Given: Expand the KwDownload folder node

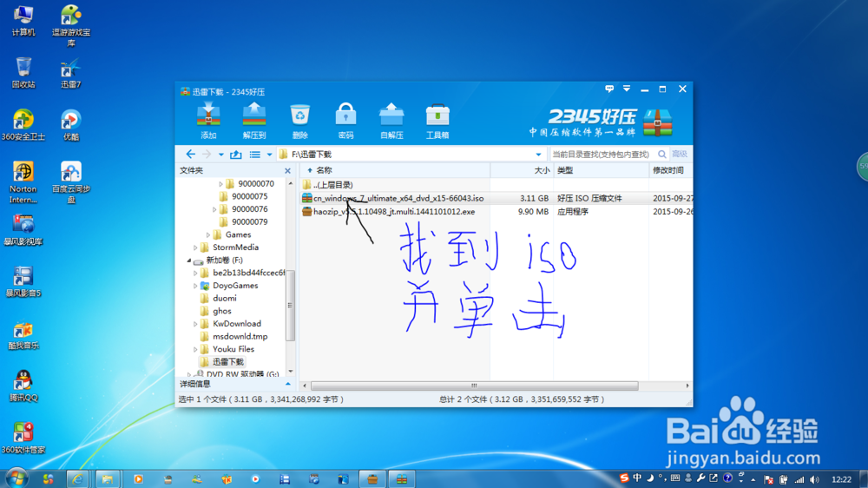Looking at the screenshot, I should (x=195, y=324).
